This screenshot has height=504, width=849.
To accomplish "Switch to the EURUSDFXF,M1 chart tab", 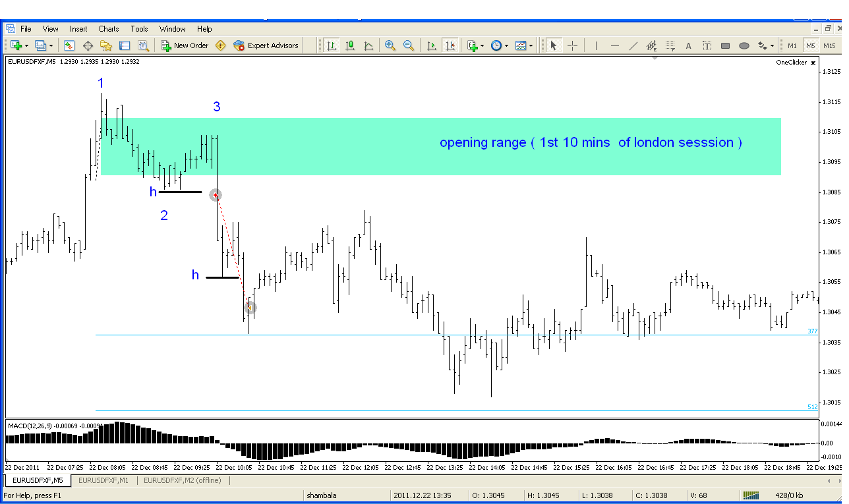I will click(103, 480).
